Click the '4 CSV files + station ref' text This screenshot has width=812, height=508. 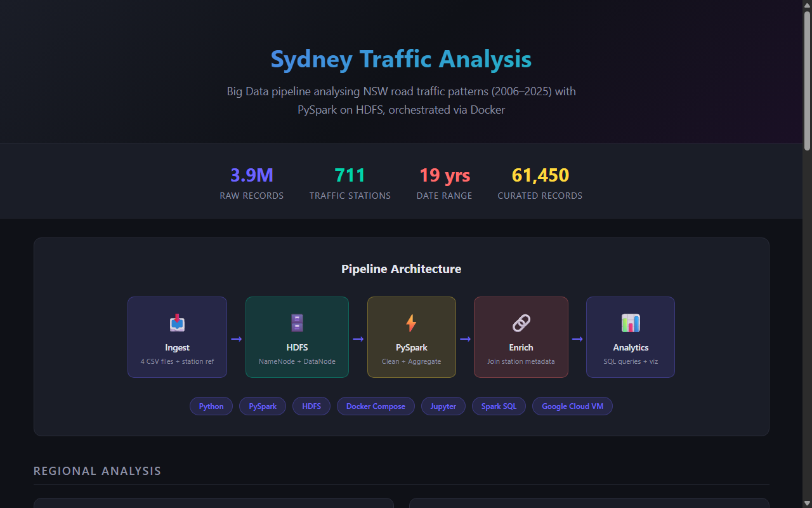point(177,361)
